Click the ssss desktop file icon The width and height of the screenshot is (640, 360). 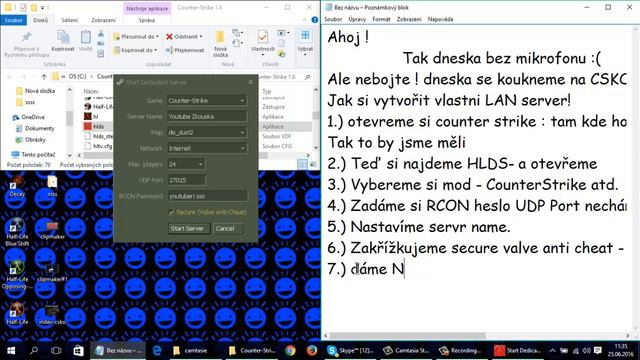[x=52, y=187]
